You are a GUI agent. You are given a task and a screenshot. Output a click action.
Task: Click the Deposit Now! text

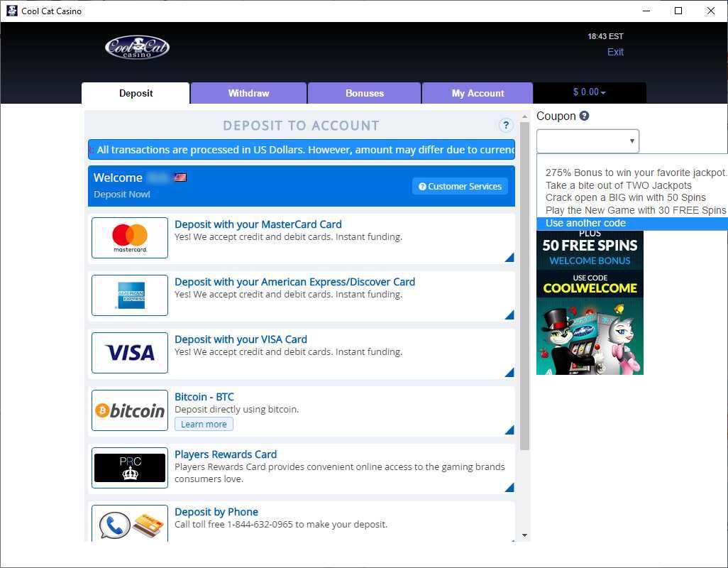click(121, 194)
